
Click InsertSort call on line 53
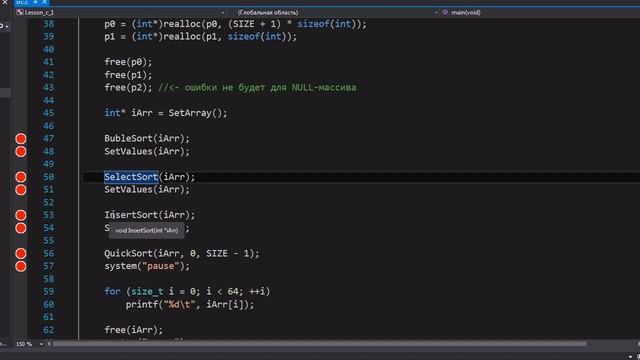tap(149, 215)
